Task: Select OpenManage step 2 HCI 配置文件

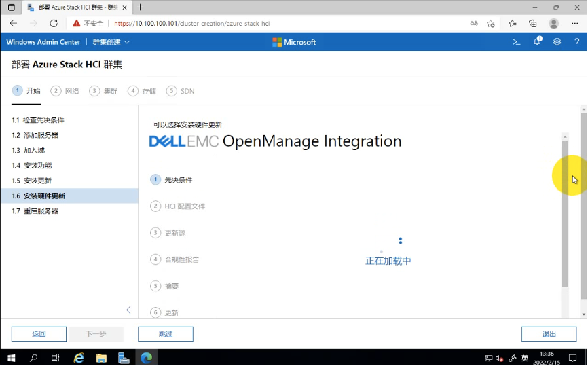Action: 178,206
